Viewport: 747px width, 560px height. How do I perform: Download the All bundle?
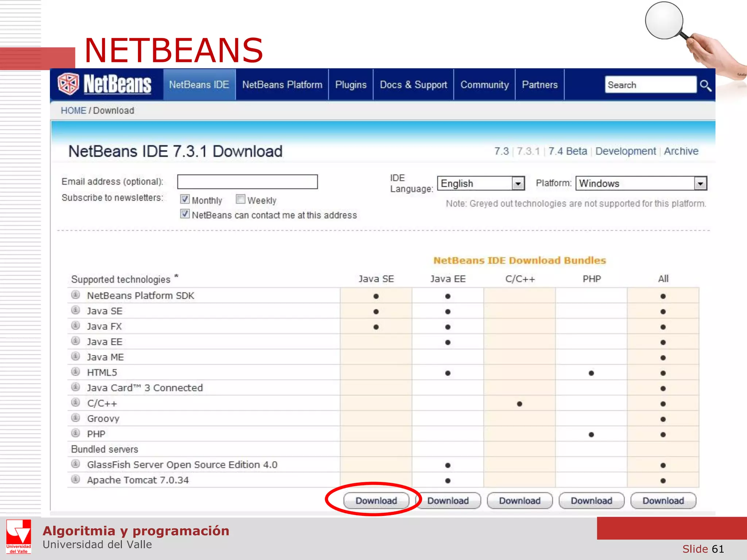click(x=663, y=501)
